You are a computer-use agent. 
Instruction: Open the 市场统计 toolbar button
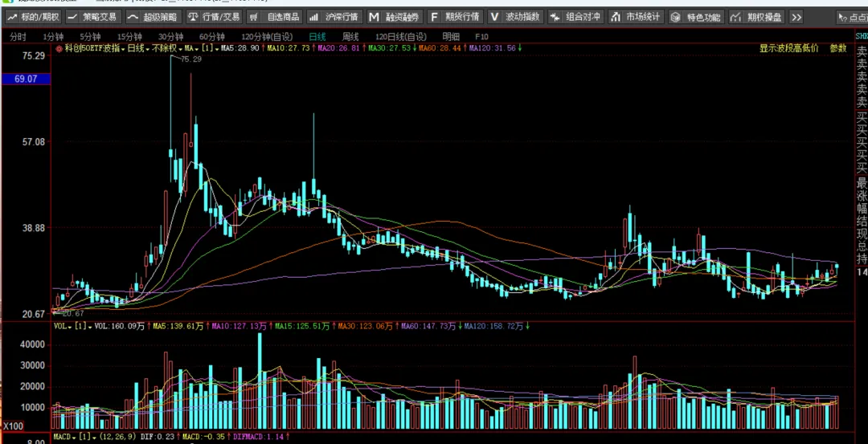click(636, 17)
